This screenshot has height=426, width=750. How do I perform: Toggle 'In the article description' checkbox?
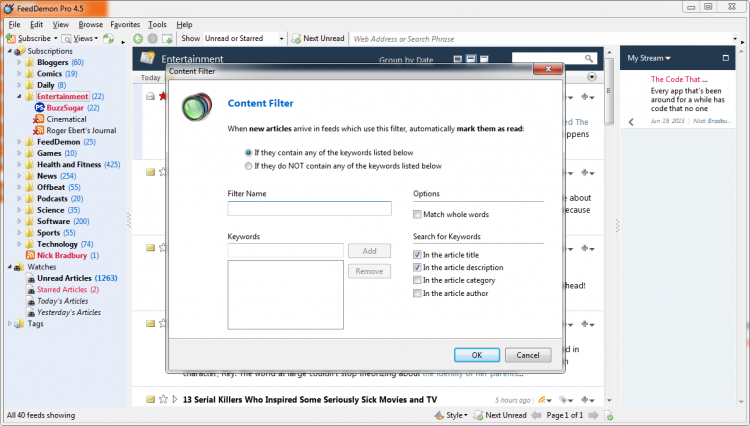[417, 267]
